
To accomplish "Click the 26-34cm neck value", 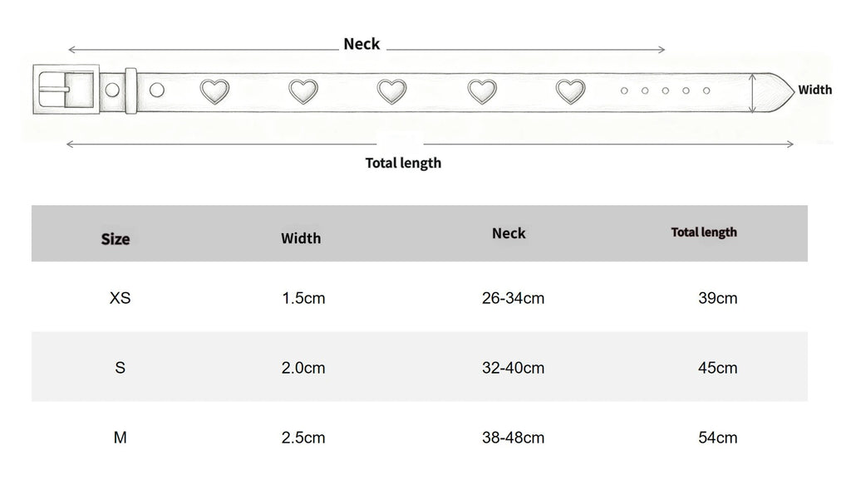I will [x=513, y=298].
